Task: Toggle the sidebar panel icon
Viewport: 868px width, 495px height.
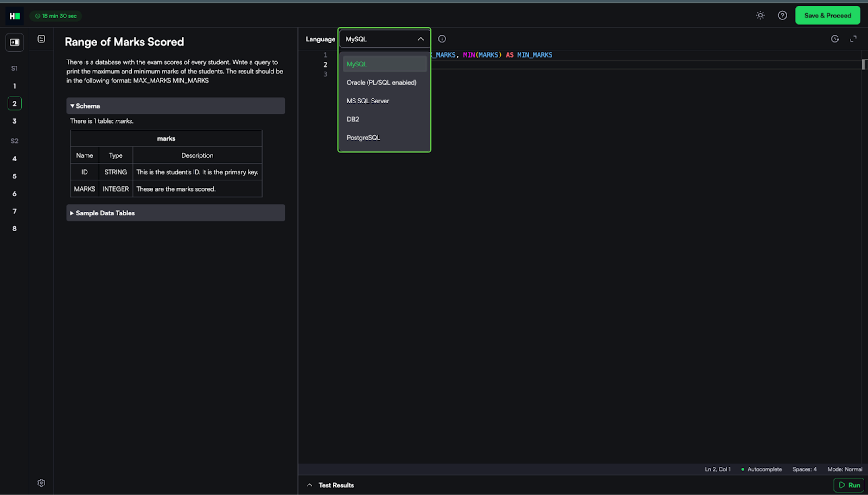Action: click(x=15, y=42)
